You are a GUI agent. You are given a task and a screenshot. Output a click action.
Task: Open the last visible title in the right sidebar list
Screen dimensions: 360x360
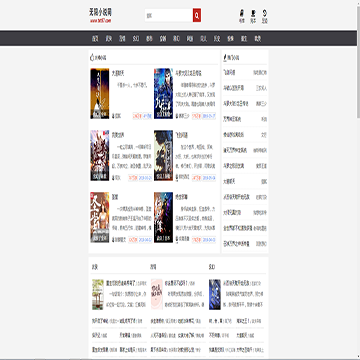click(236, 244)
